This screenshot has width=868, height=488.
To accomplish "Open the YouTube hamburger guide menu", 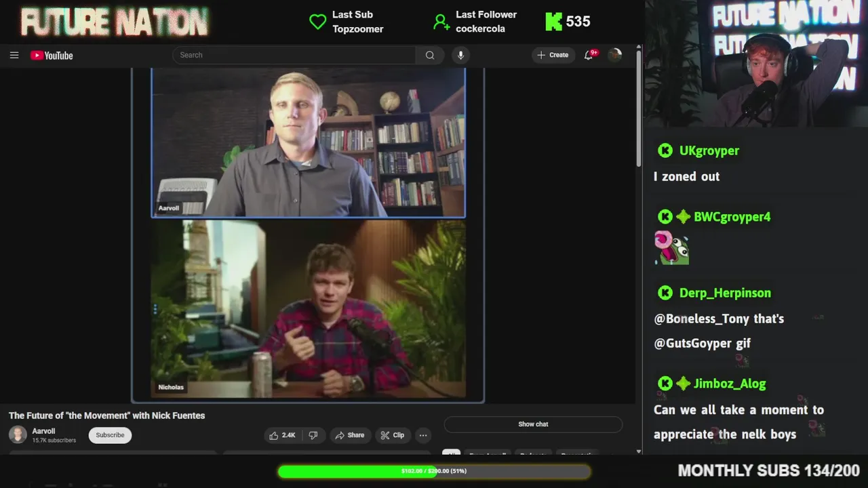I will coord(14,55).
